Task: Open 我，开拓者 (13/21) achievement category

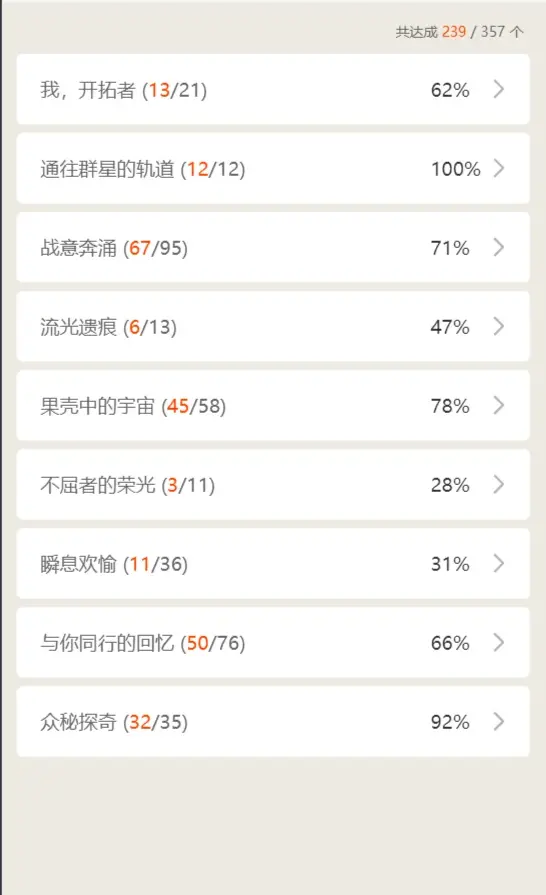Action: coord(273,89)
